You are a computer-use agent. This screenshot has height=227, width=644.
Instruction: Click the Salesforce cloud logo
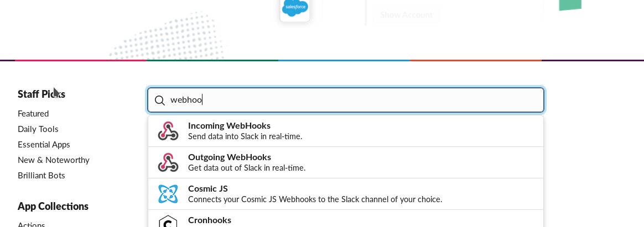coord(295,8)
